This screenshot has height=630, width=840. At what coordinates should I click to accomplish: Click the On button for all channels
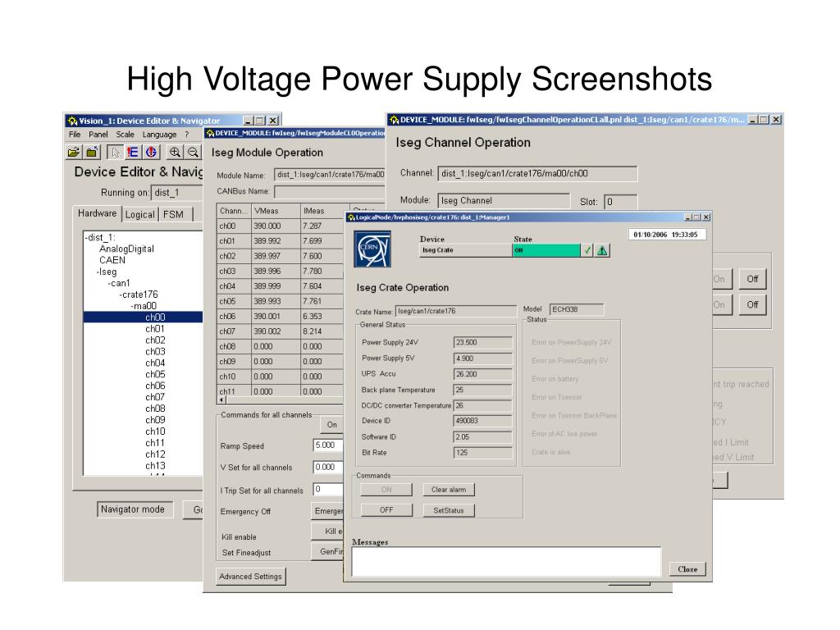coord(332,425)
